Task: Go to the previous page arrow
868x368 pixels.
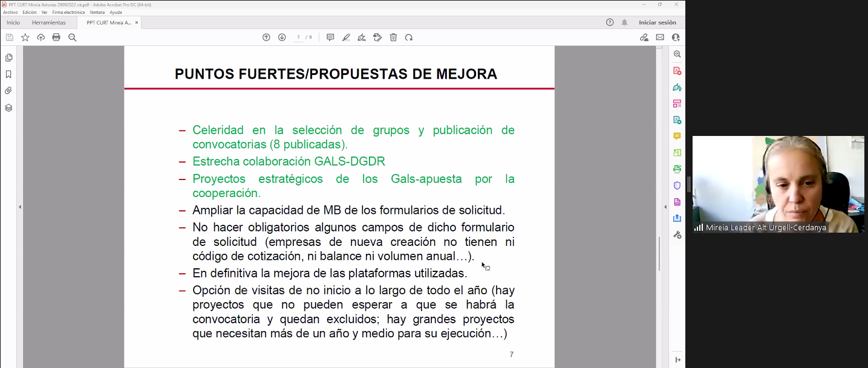Action: (266, 37)
